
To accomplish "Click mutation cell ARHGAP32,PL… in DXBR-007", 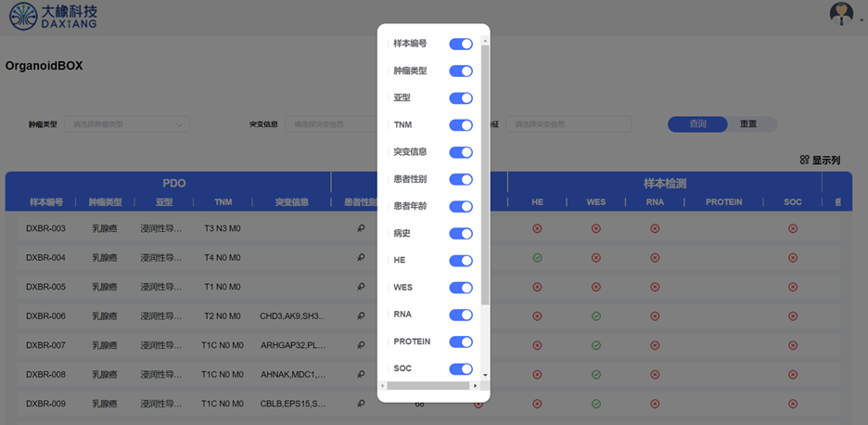I will pyautogui.click(x=293, y=345).
